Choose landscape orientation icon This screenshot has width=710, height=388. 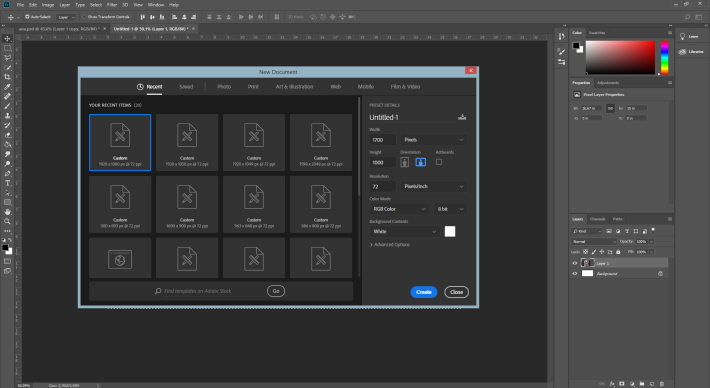point(421,162)
